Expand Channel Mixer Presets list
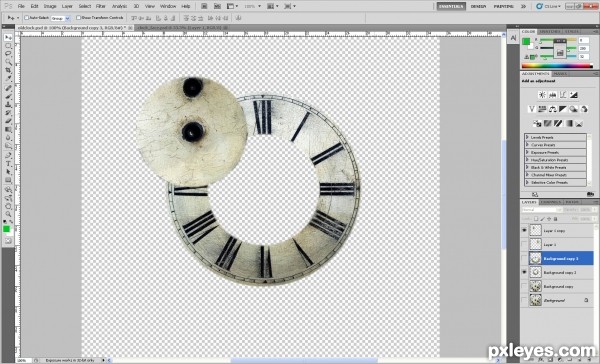 (527, 175)
